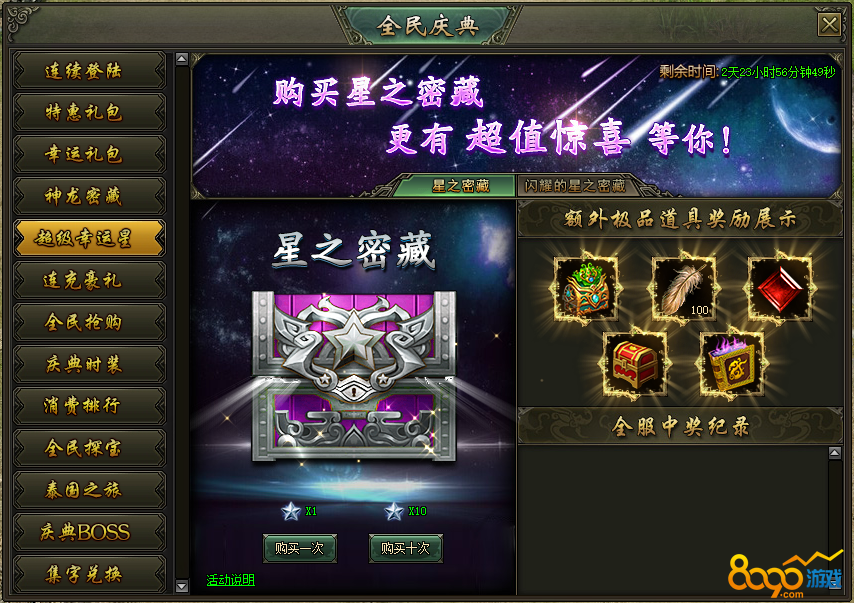The width and height of the screenshot is (854, 603).
Task: Select the feather reward icon labeled 100
Action: pyautogui.click(x=684, y=289)
